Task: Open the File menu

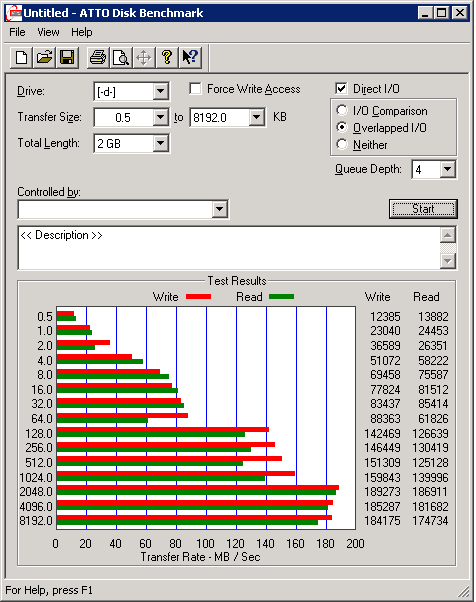Action: click(x=17, y=32)
